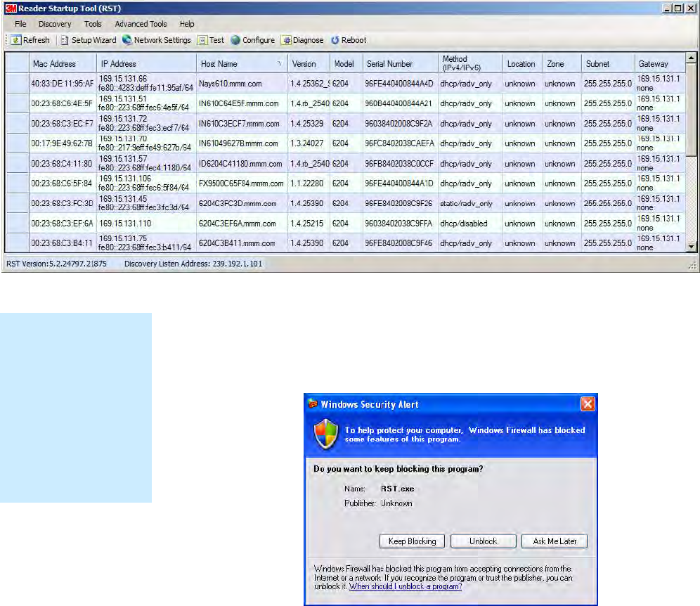Click the static/radv_only method cell

coord(466,203)
